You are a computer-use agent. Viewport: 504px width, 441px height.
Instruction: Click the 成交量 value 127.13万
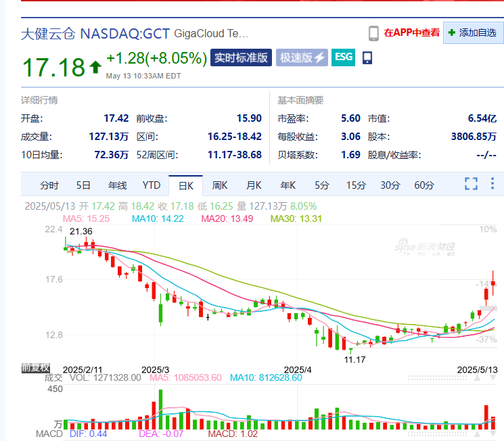[109, 137]
